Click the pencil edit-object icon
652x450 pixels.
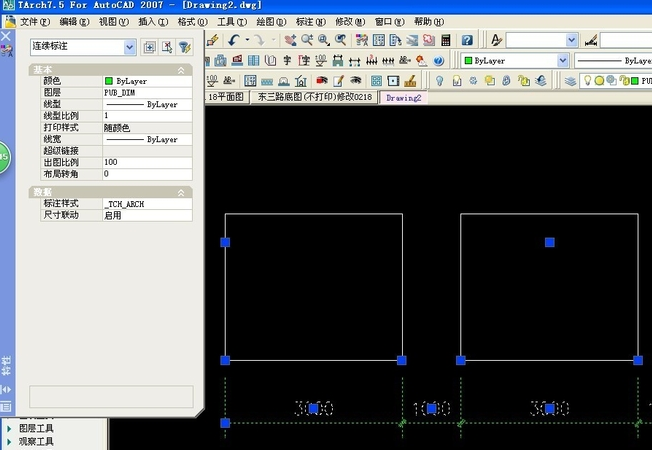click(338, 80)
